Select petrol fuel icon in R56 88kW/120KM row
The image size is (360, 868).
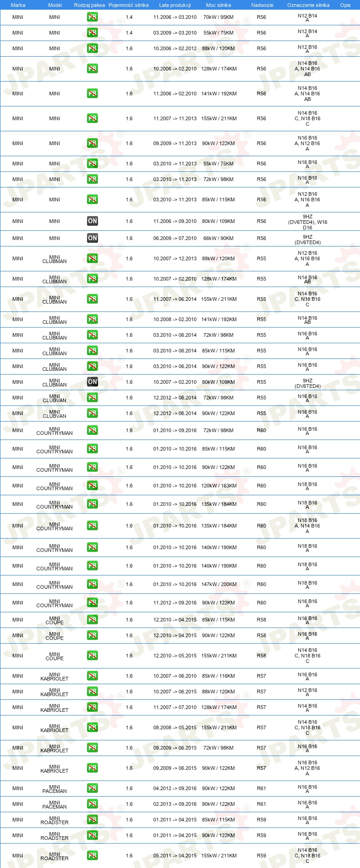tap(93, 48)
